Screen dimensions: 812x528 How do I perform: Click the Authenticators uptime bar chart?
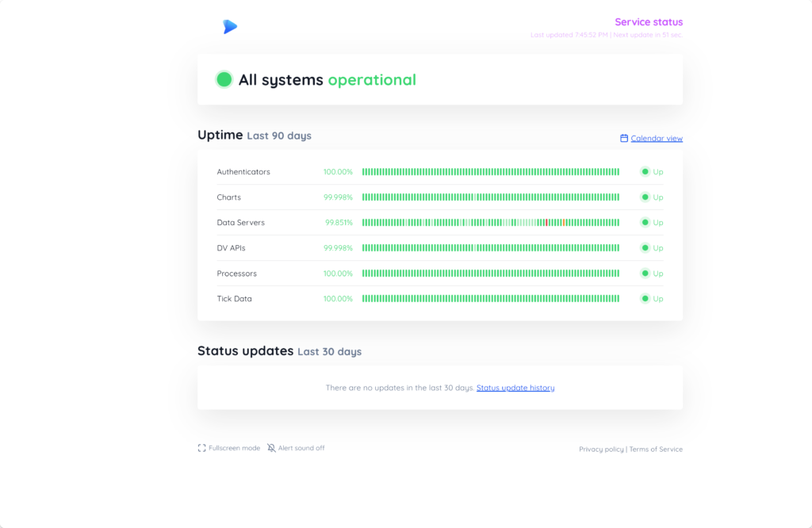pos(490,172)
